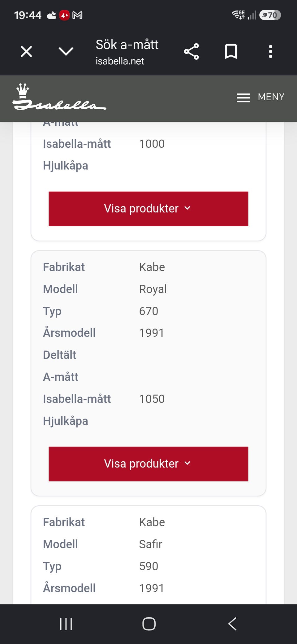Viewport: 297px width, 644px height.
Task: Open the MENY navigation label
Action: (x=271, y=97)
